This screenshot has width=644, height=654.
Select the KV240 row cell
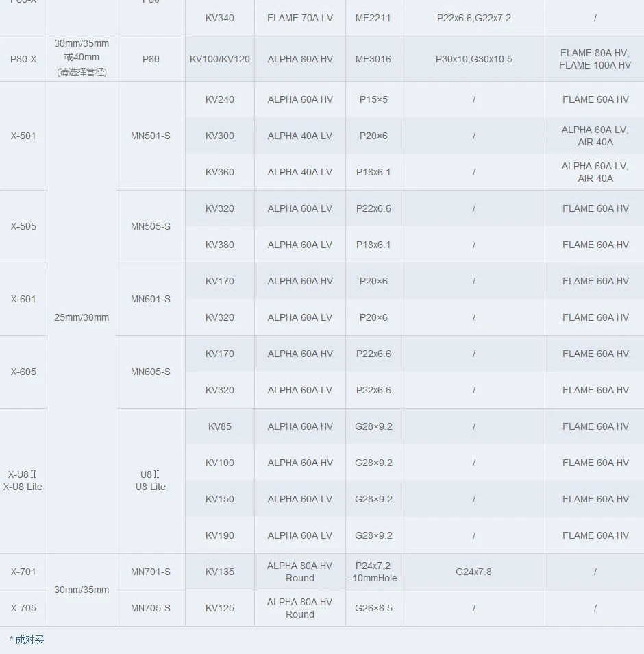point(220,99)
